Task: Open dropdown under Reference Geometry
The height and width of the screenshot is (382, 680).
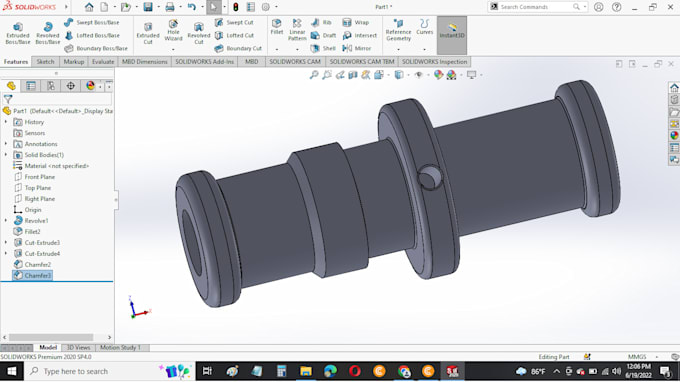Action: 398,49
